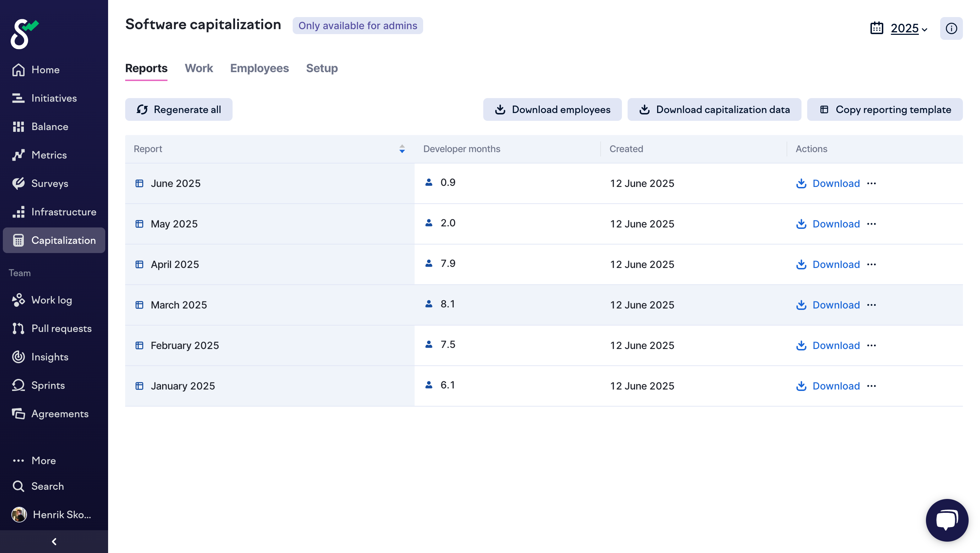The image size is (980, 553).
Task: Open more actions for June 2025 report
Action: tap(872, 184)
